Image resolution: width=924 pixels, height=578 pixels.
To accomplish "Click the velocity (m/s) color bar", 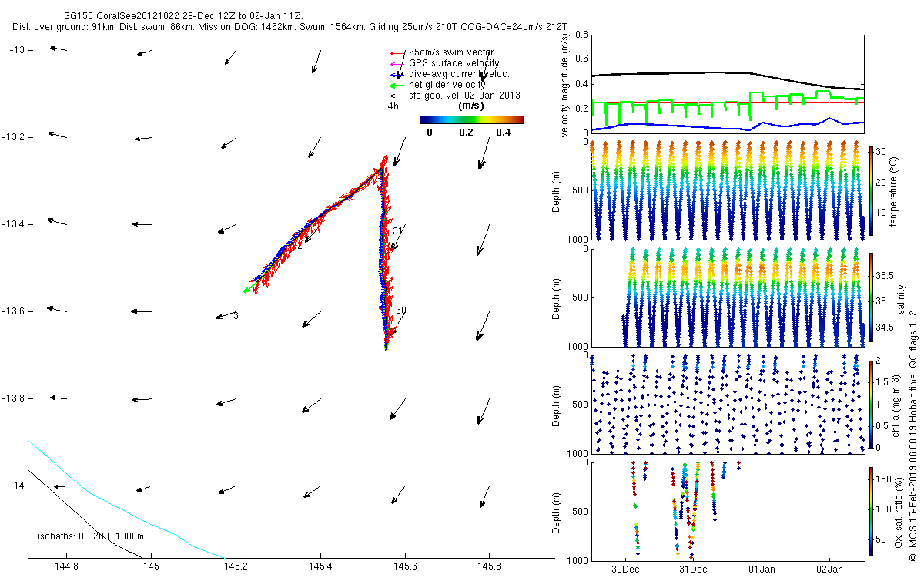I will (x=471, y=119).
